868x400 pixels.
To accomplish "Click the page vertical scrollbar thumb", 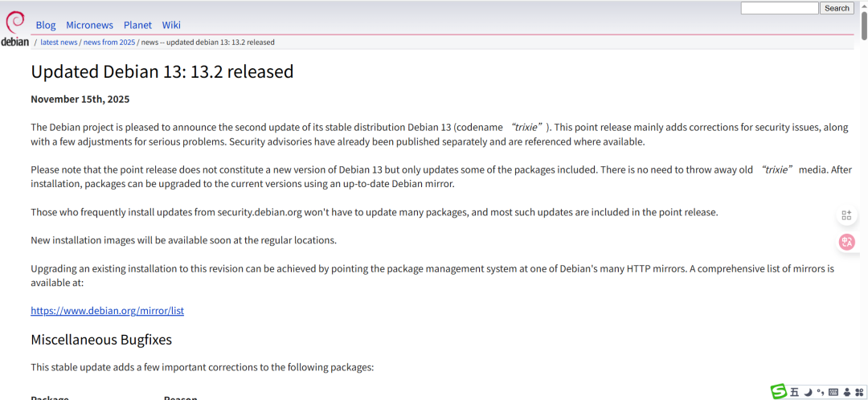I will pos(864,26).
